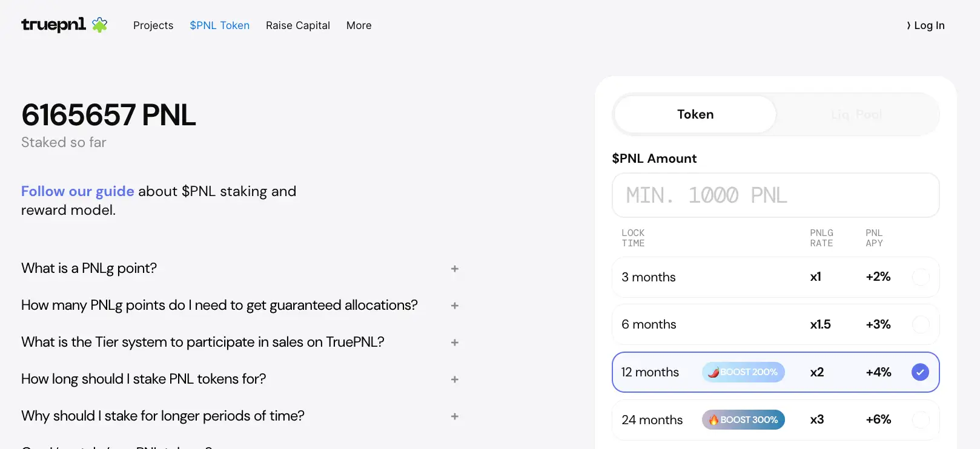Expand guaranteed allocations PNLg question
The width and height of the screenshot is (980, 449).
tap(454, 306)
